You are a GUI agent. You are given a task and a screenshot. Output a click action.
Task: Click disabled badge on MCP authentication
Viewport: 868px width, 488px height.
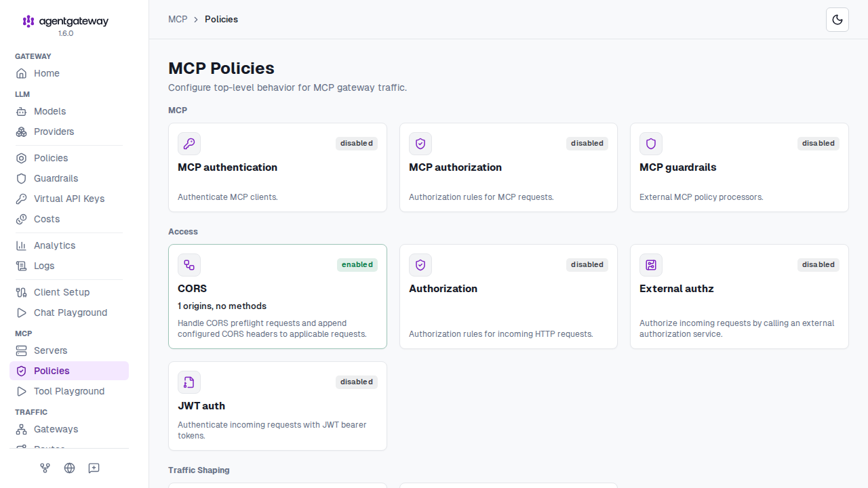(357, 143)
